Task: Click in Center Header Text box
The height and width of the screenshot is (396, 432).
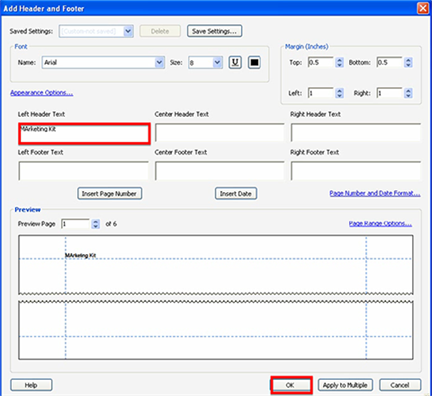Action: [220, 133]
